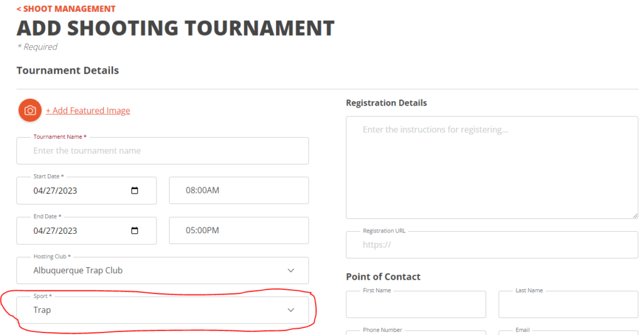The height and width of the screenshot is (335, 644).
Task: Select the End Date field showing 04/27/2023
Action: tap(87, 230)
